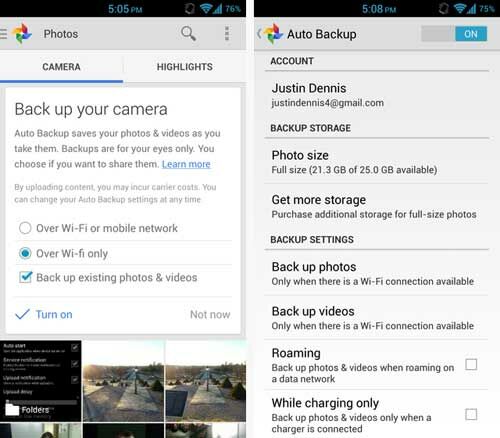Go back using the Auto Backup chevron

pyautogui.click(x=259, y=34)
